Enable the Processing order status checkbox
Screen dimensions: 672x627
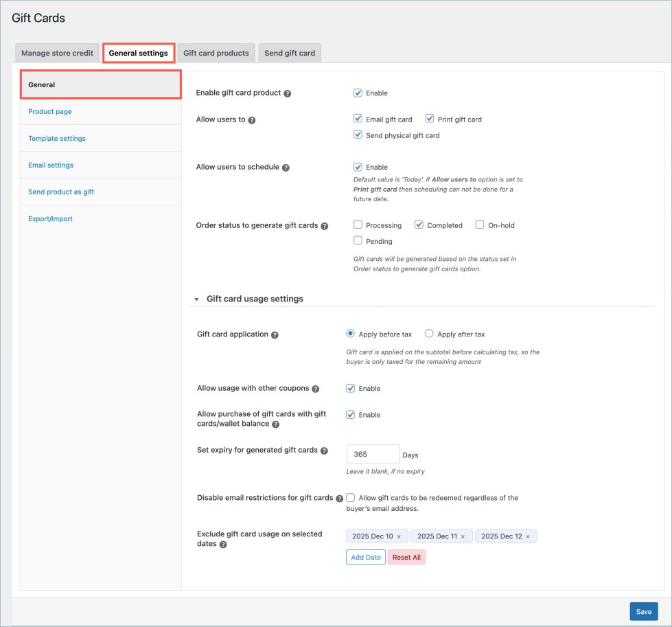(358, 225)
